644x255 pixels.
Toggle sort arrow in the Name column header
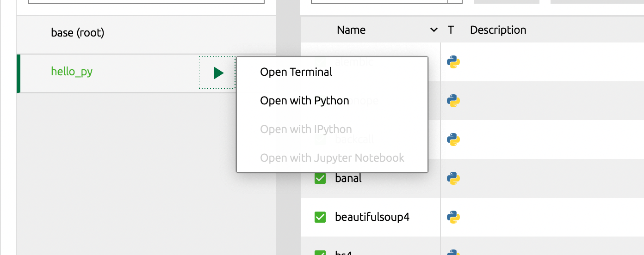point(434,30)
